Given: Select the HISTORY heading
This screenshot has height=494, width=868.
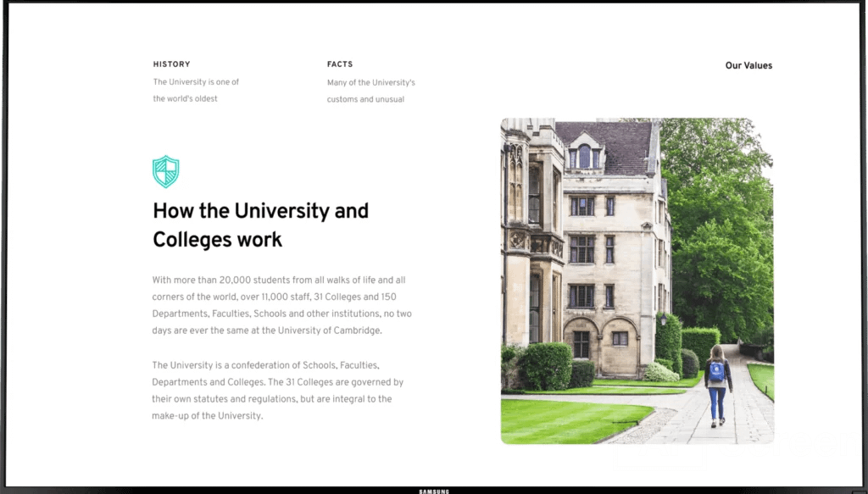Looking at the screenshot, I should [171, 64].
